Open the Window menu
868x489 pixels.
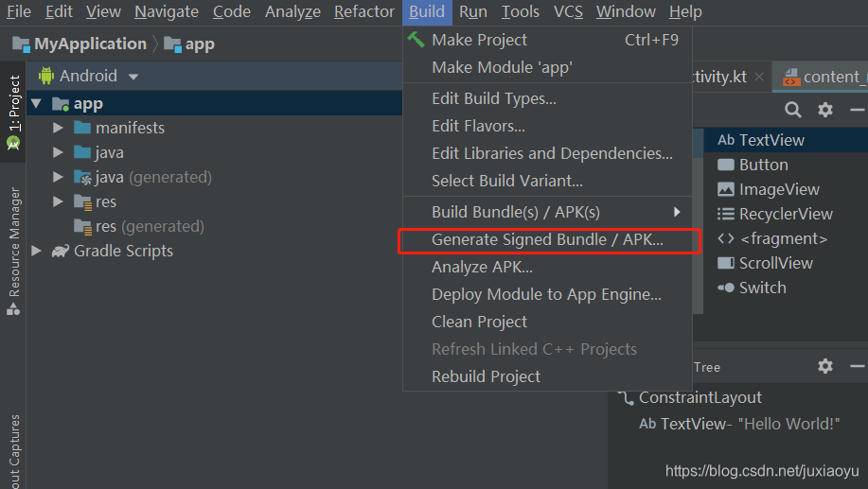[626, 11]
